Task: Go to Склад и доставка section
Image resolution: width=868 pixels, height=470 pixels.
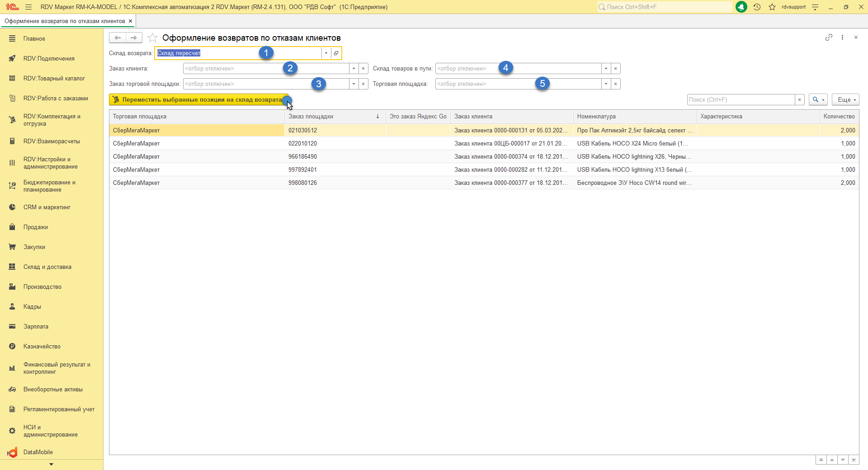Action: click(x=47, y=267)
